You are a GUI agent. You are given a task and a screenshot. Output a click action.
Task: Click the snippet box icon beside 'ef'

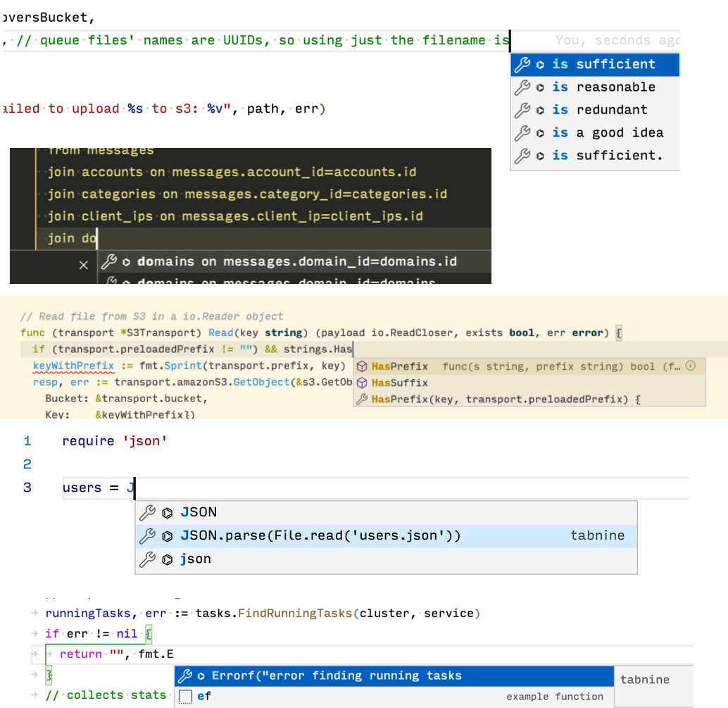(185, 697)
